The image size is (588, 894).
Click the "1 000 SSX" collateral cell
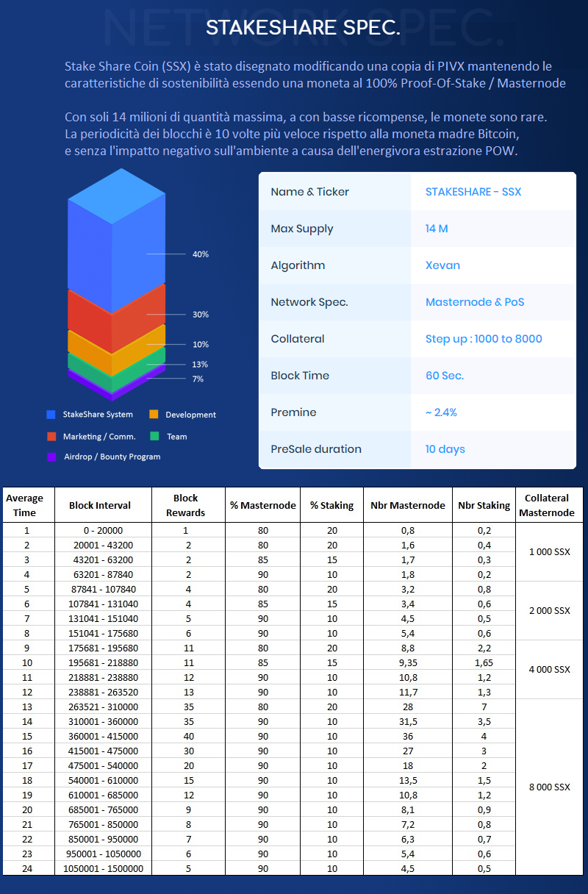click(550, 552)
